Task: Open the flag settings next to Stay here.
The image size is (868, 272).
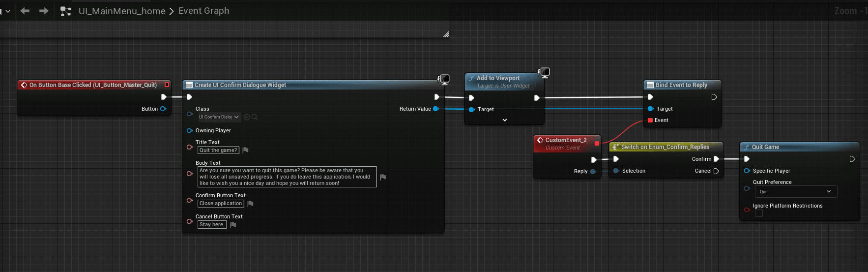Action: [x=233, y=225]
